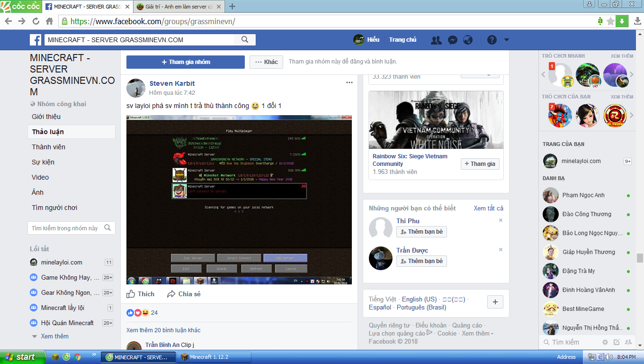Dismiss Thi Phu friend suggestion
Screen dimensions: 644x364
click(501, 220)
